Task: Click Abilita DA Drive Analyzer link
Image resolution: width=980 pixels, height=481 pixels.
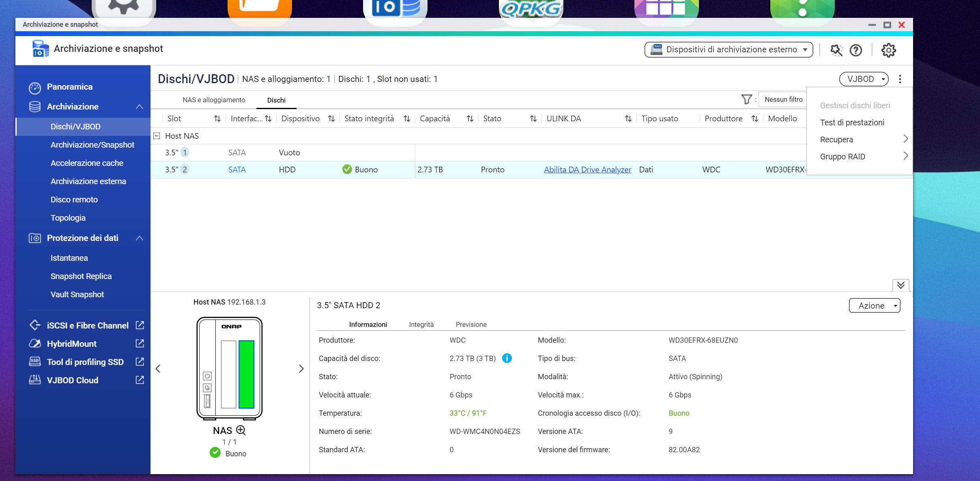Action: (587, 170)
